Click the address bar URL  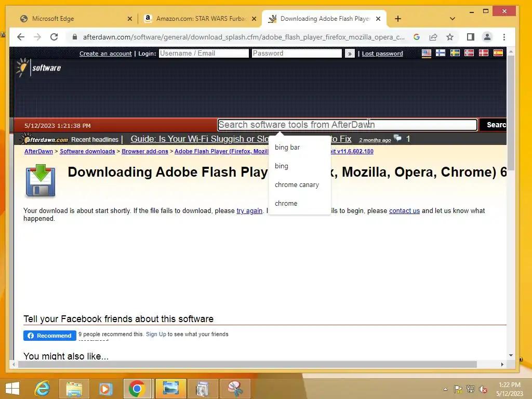click(244, 37)
